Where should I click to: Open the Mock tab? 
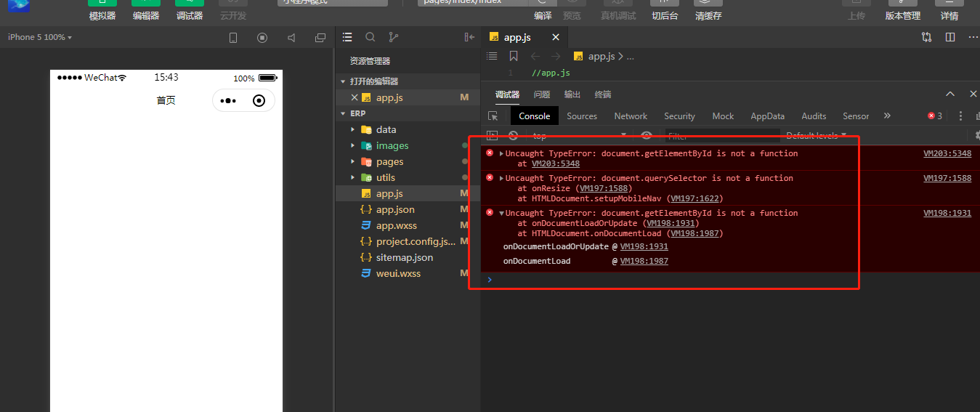[723, 116]
